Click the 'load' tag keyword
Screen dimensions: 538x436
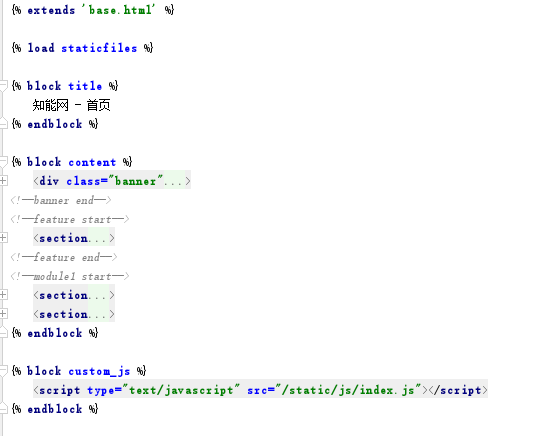tap(41, 48)
